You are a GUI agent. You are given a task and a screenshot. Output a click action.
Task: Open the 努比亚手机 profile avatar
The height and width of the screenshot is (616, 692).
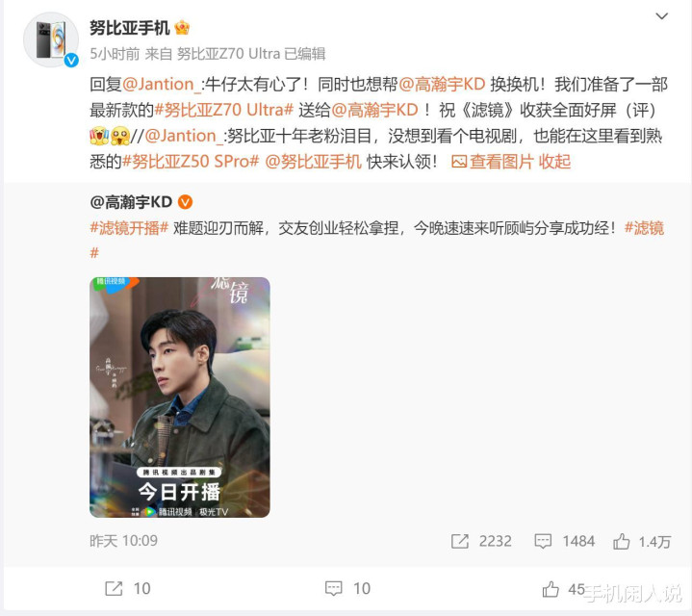coord(51,39)
